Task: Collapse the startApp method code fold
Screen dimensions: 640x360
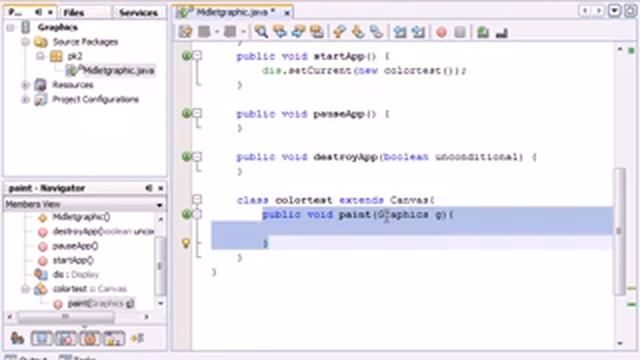Action: 198,56
